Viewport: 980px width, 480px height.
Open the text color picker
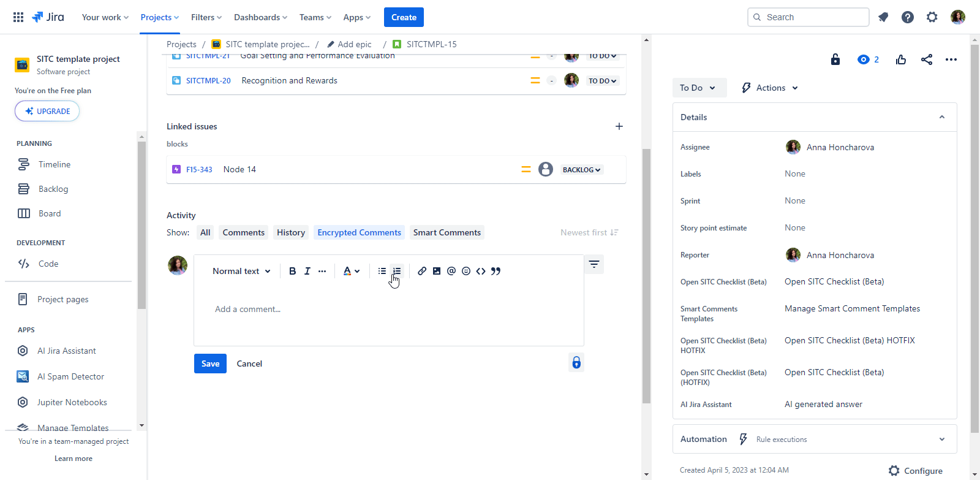(x=352, y=271)
